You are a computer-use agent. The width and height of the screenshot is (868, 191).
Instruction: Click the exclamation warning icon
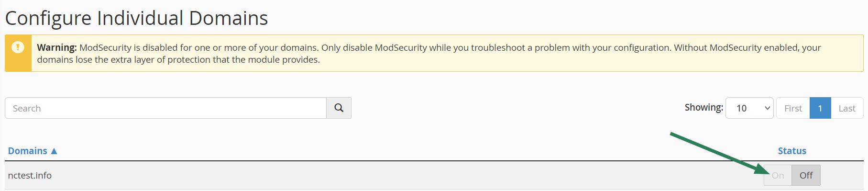18,47
